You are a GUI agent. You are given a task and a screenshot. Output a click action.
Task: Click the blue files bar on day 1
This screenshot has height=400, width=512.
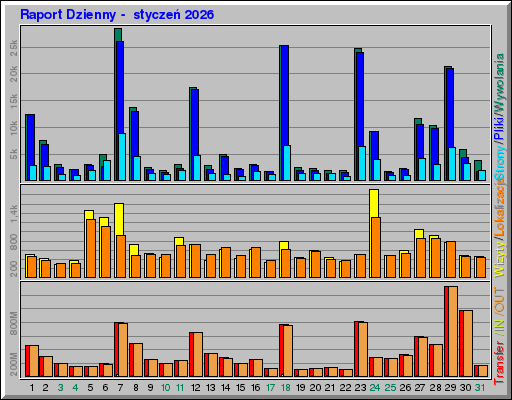coord(31,140)
